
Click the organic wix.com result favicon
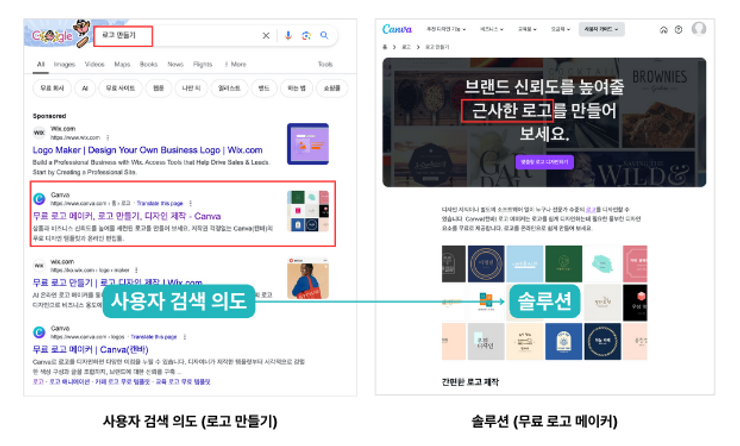tap(39, 266)
